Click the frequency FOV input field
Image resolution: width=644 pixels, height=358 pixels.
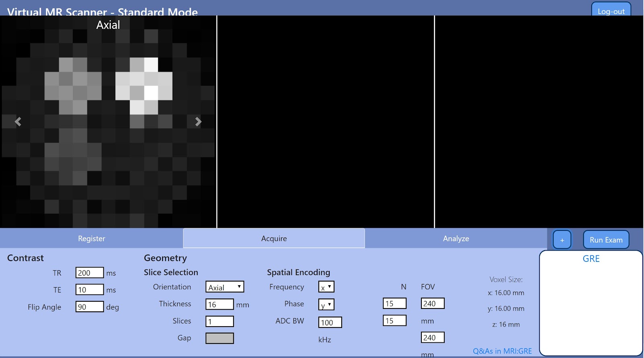tap(433, 303)
